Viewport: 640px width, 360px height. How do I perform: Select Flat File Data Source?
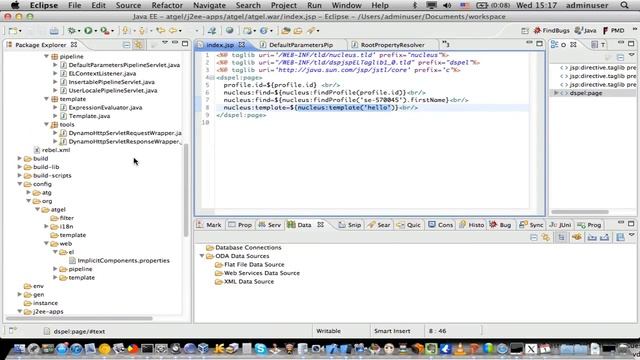click(x=254, y=264)
